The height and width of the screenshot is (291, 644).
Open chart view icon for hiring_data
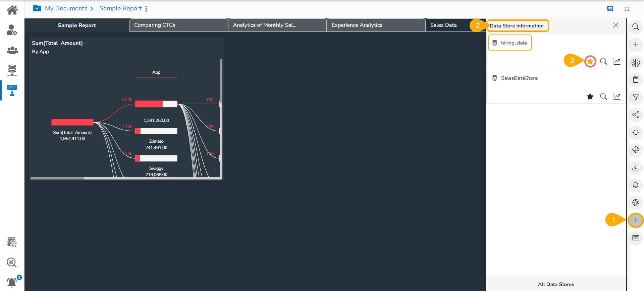[x=617, y=61]
